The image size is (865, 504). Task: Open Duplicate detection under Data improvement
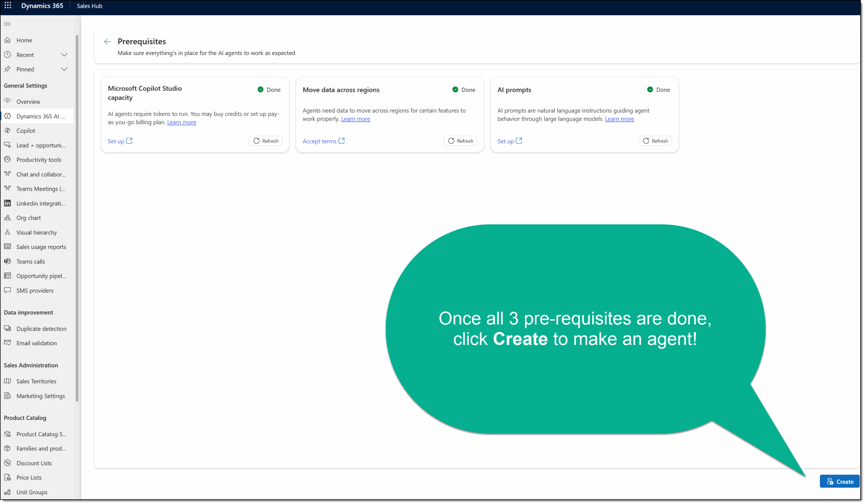[x=41, y=328]
